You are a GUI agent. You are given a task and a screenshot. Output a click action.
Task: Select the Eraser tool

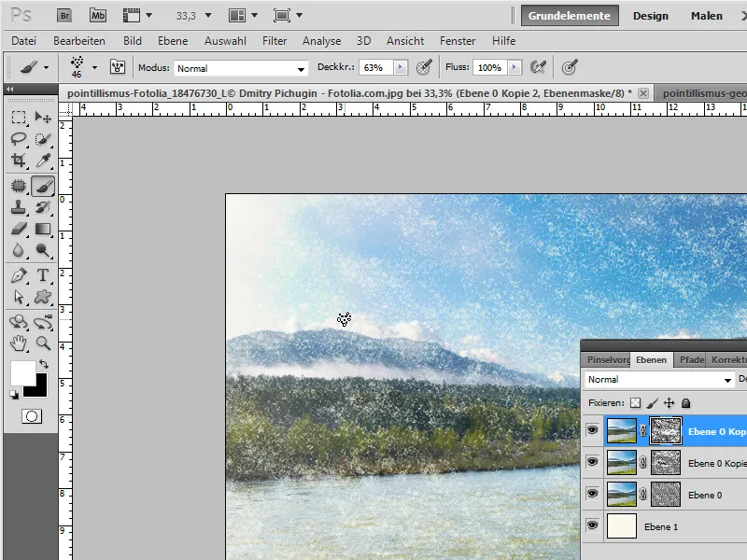point(19,229)
